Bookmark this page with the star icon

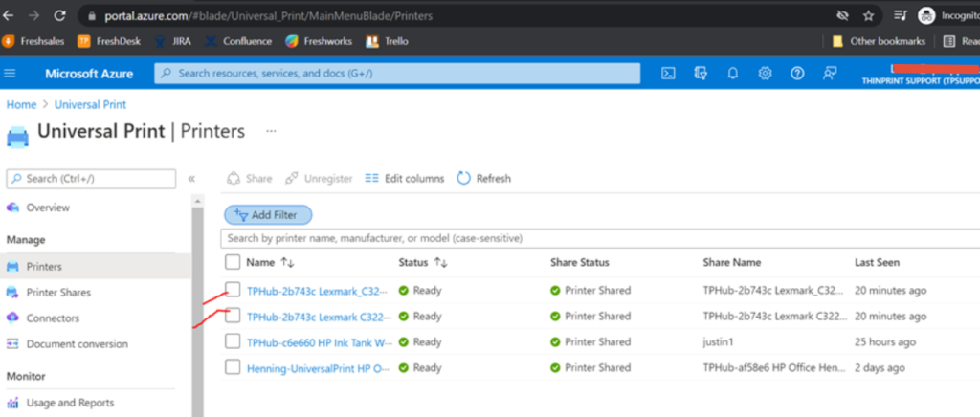pos(868,15)
